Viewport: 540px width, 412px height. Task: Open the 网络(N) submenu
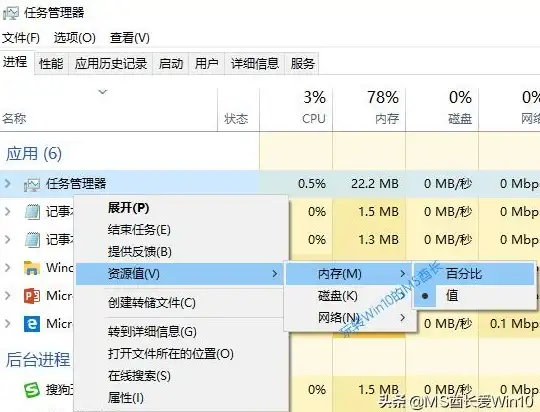point(349,318)
